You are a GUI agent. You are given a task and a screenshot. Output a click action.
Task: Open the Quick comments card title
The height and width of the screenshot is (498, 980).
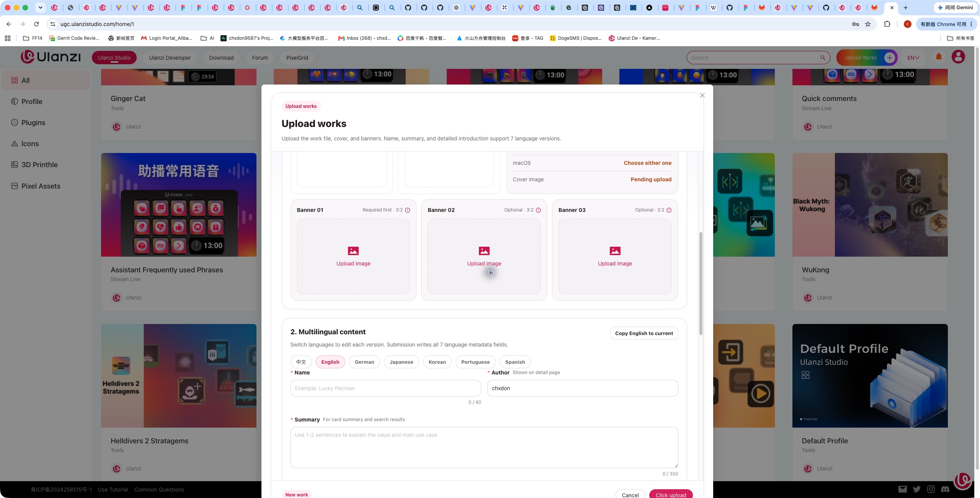click(829, 98)
